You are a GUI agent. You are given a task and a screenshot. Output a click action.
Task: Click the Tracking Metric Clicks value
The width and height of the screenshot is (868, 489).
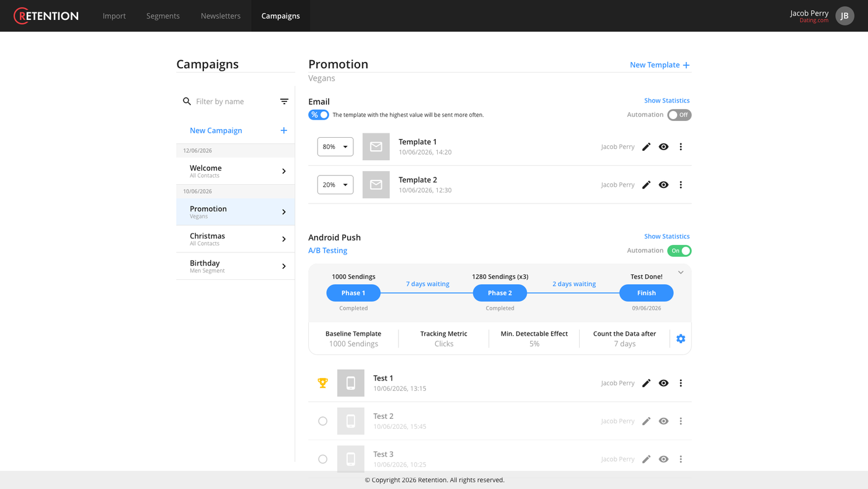click(444, 344)
